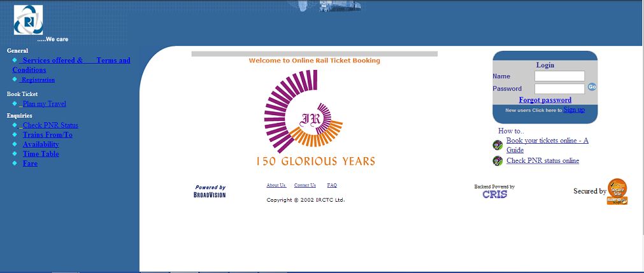This screenshot has width=644, height=273.
Task: Click the BroadVision powered-by logo
Action: tap(210, 192)
